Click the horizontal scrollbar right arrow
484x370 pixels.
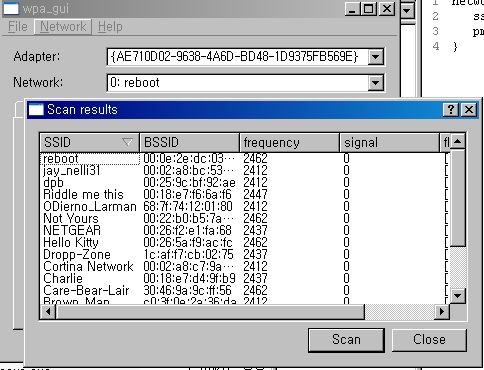click(442, 312)
